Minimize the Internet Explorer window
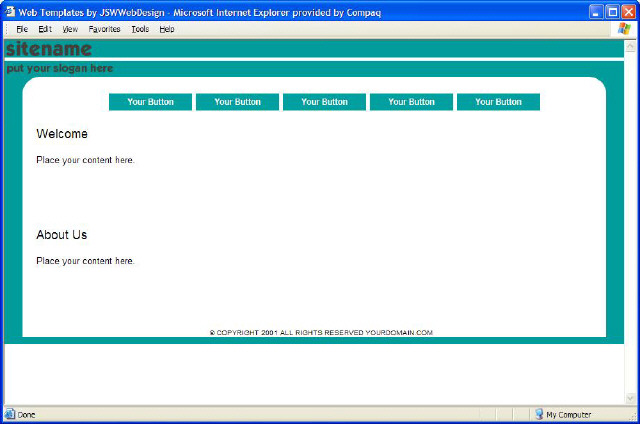The width and height of the screenshot is (640, 424). 596,12
